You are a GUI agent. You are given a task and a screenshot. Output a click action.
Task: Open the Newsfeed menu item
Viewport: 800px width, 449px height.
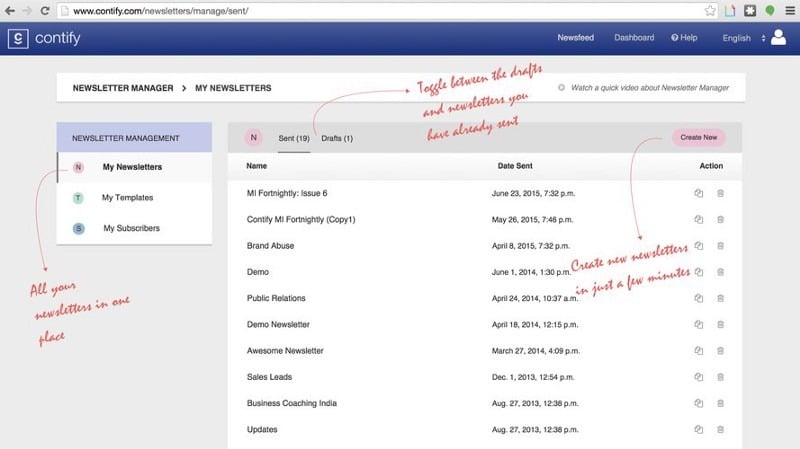[576, 38]
